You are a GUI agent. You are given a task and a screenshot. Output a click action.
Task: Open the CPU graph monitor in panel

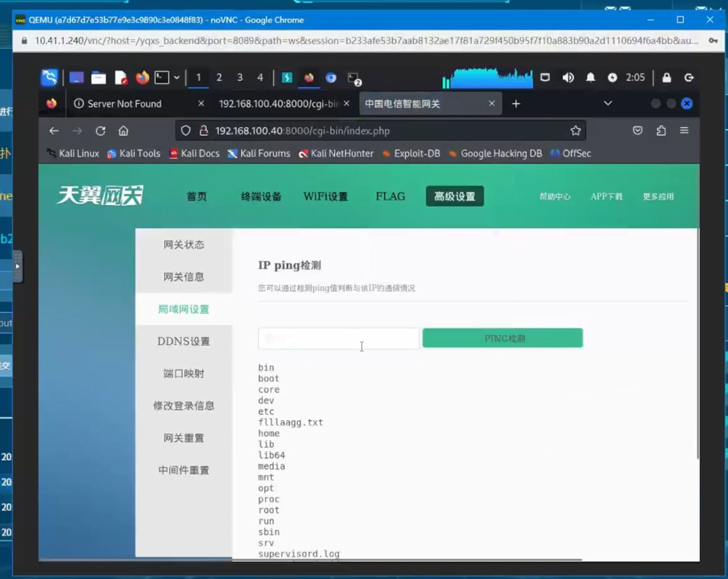pyautogui.click(x=487, y=78)
